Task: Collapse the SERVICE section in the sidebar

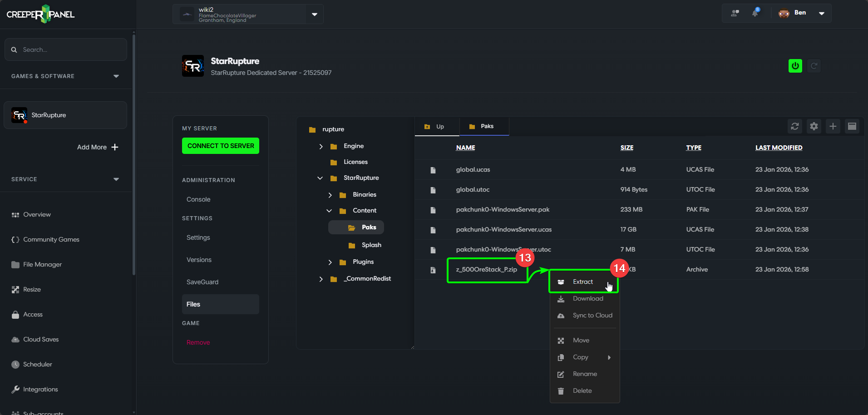Action: pyautogui.click(x=116, y=179)
